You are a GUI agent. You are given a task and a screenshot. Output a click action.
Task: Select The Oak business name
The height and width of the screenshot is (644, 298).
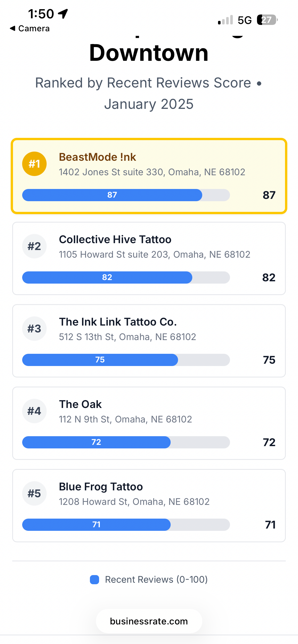(x=80, y=404)
